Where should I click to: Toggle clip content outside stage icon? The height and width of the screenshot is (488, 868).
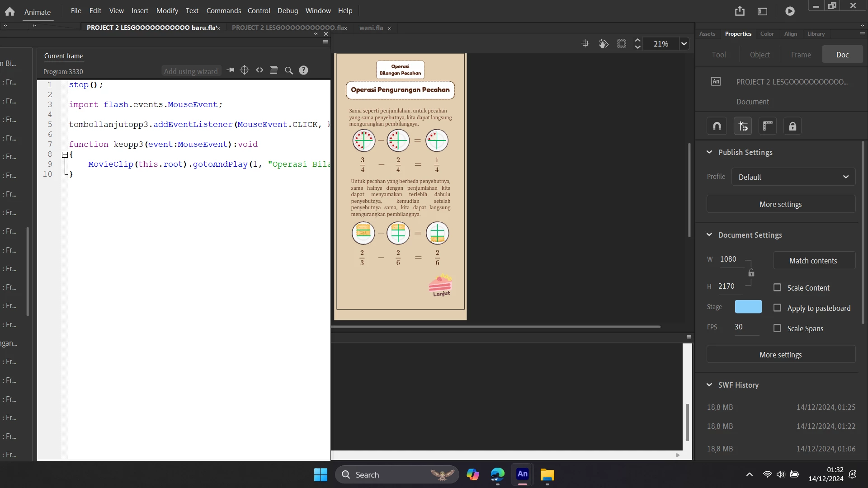622,43
